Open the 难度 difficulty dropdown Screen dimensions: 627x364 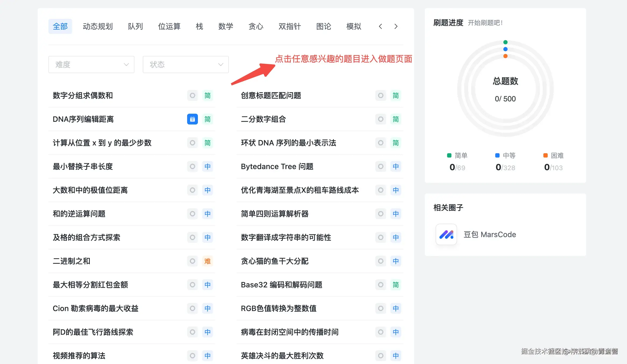91,65
